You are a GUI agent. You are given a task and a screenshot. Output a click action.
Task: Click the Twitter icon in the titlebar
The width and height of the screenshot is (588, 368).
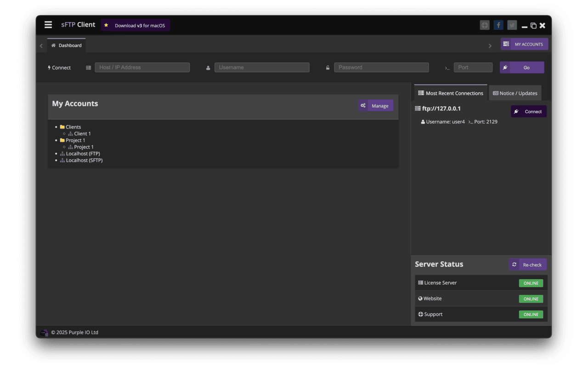pos(512,25)
